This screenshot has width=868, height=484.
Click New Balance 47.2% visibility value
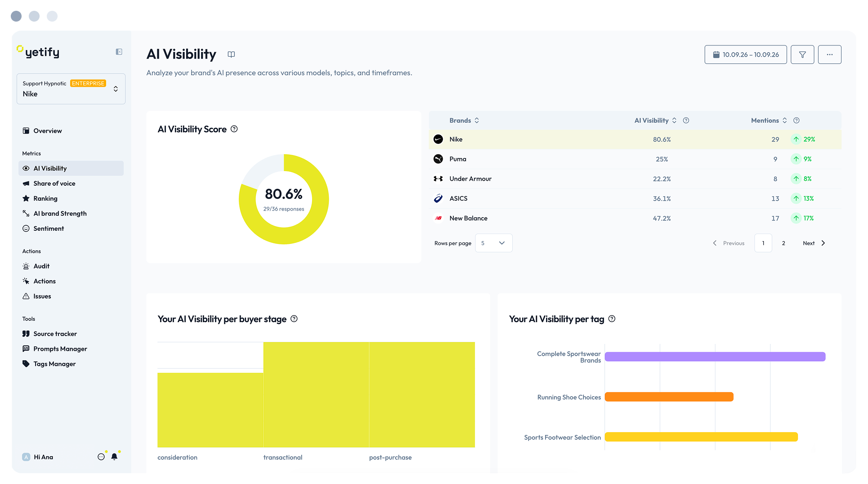[x=662, y=219]
